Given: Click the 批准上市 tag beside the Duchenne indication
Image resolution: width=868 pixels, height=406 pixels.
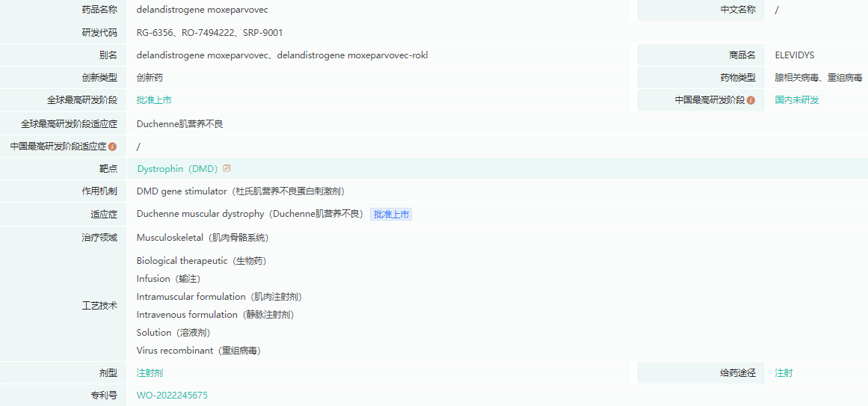Looking at the screenshot, I should [x=391, y=215].
